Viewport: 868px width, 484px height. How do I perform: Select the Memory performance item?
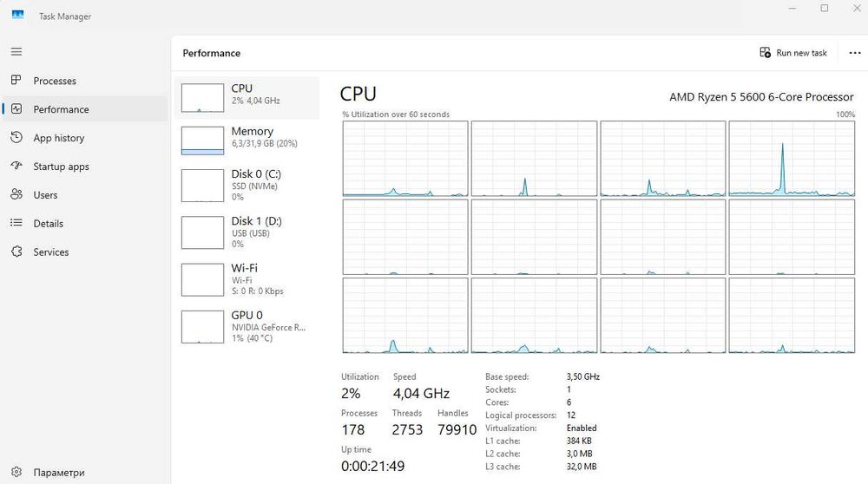247,139
